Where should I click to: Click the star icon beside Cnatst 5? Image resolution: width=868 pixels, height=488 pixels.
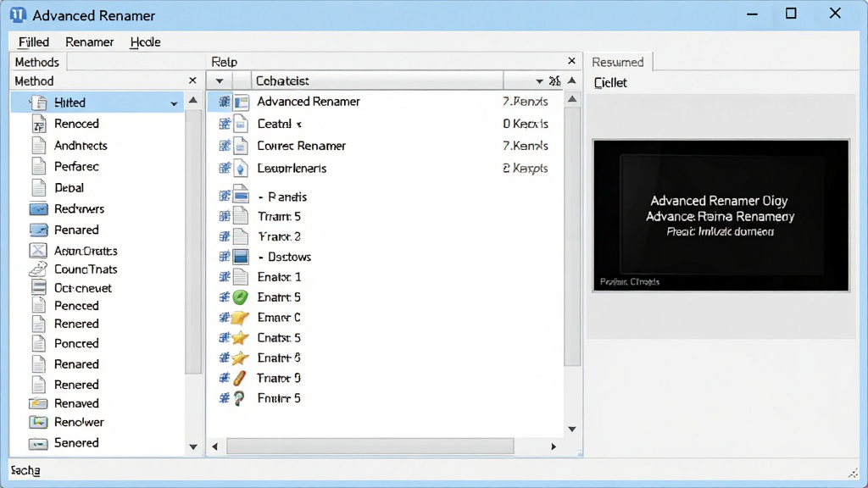click(x=240, y=337)
